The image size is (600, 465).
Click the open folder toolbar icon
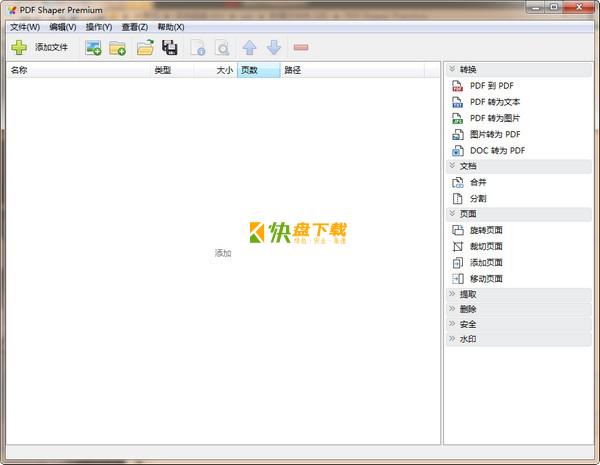145,47
